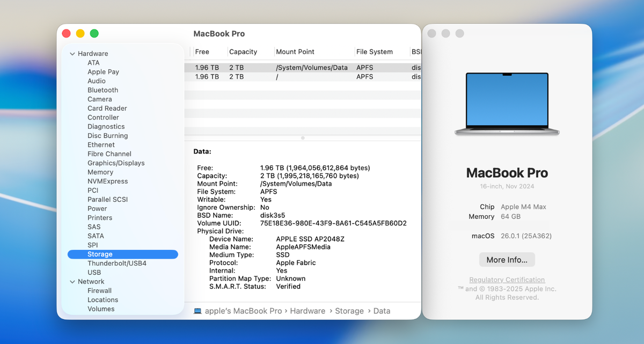Select the /System/Volumes/Data volume row
Screen dimensions: 644x344
[303, 68]
